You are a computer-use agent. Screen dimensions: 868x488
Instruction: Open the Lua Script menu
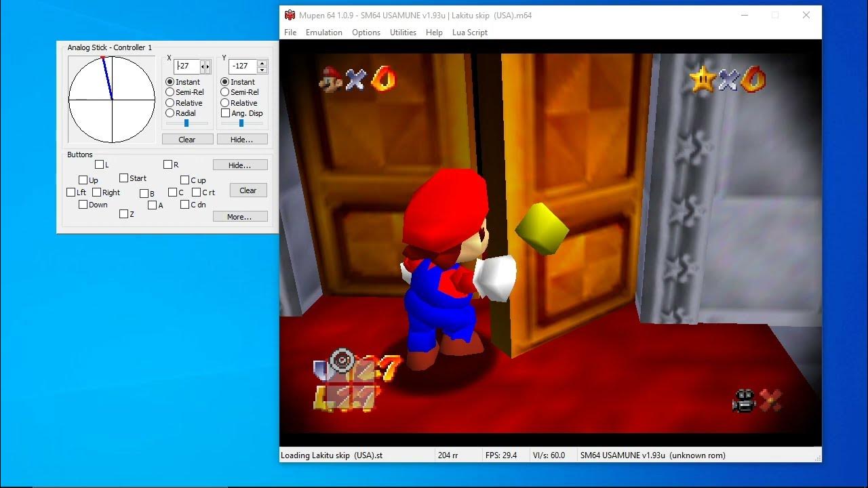[x=470, y=33]
